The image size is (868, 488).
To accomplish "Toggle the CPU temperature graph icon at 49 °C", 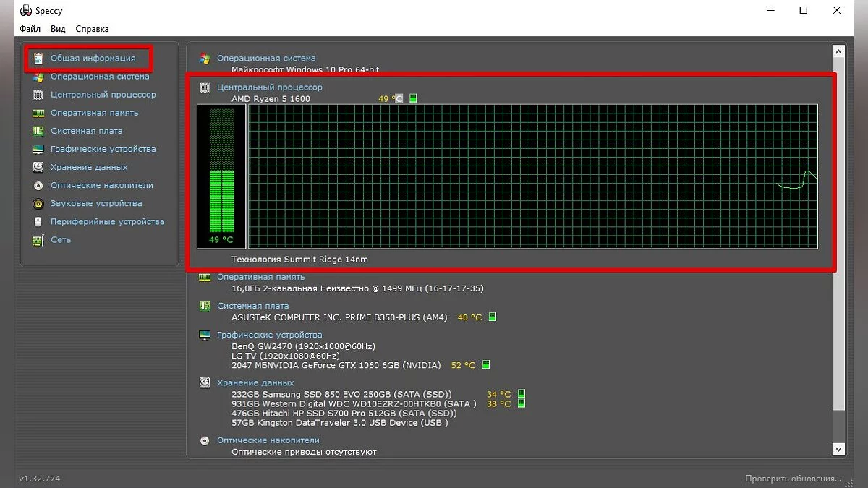I will coord(413,98).
